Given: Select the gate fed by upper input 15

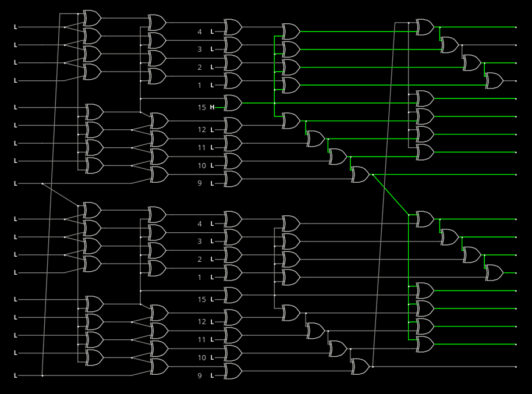Looking at the screenshot, I should coord(233,103).
